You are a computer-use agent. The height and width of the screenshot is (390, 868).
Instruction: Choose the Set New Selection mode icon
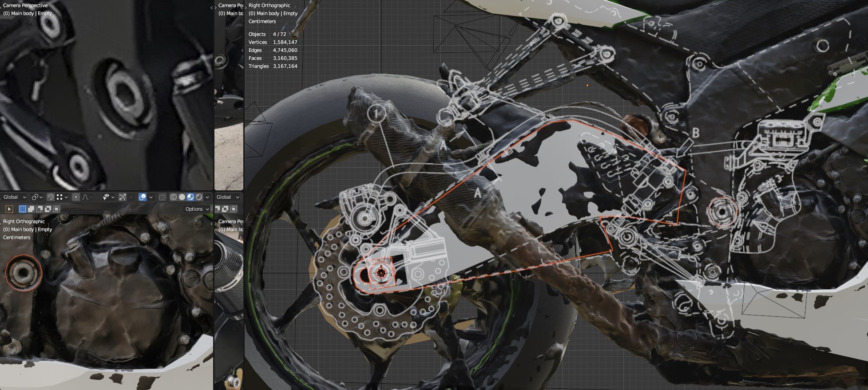click(x=23, y=209)
